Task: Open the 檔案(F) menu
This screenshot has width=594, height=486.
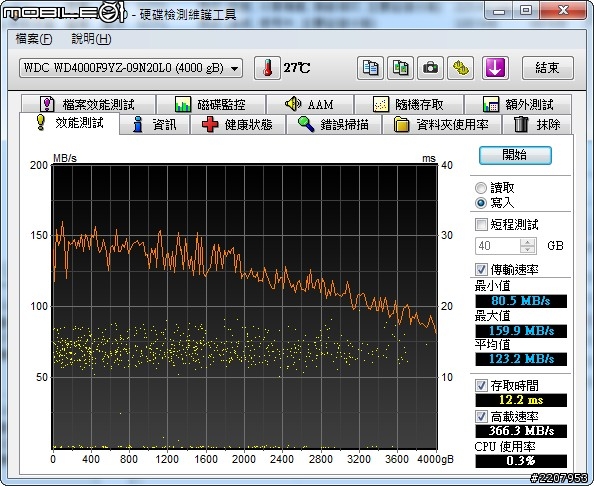Action: pos(34,39)
